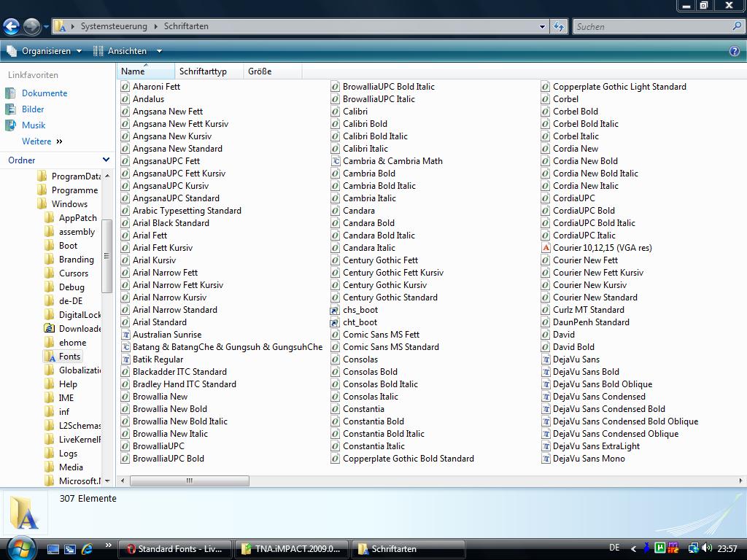Click the Musik favorites icon
Screen dimensions: 747x560
(x=10, y=125)
